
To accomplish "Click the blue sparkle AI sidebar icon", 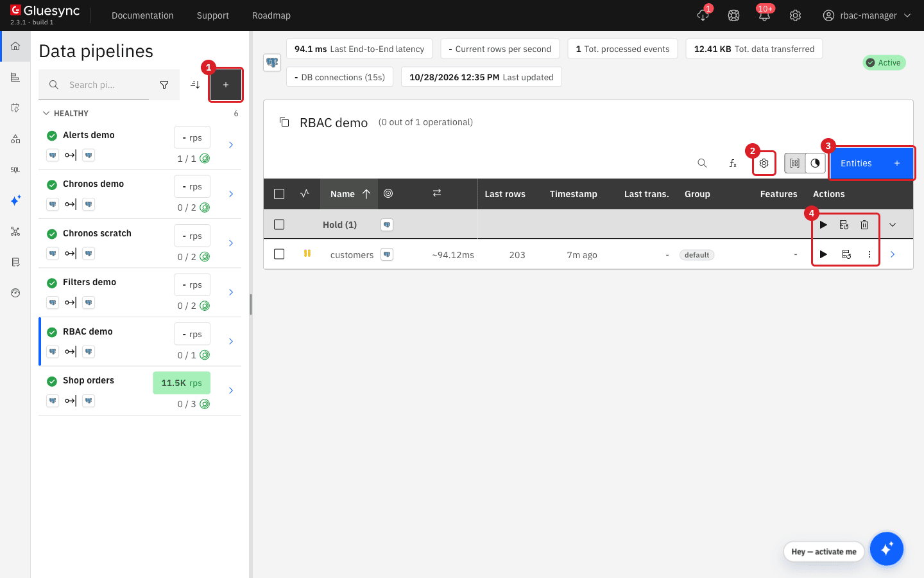I will click(15, 200).
